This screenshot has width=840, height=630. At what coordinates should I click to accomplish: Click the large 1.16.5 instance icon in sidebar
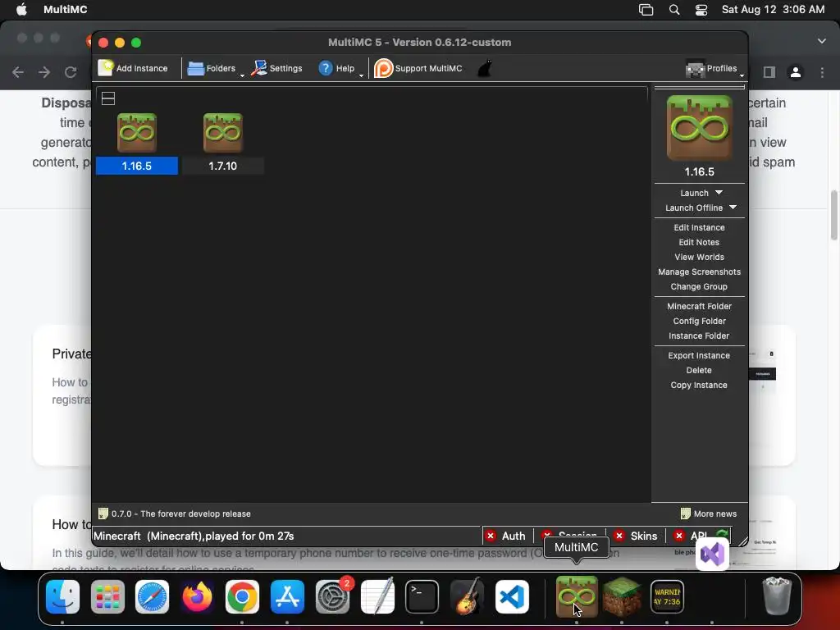699,127
